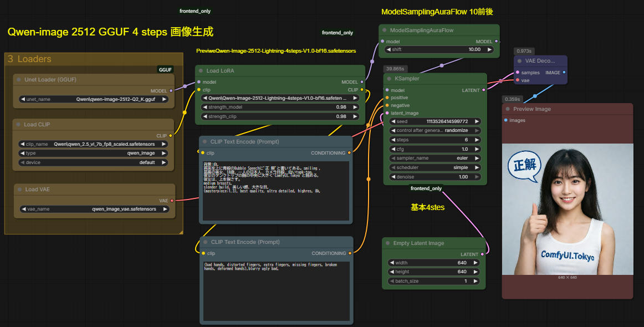Screen dimensions: 644x327
Task: Open the scheduler simple dropdown
Action: (x=435, y=167)
